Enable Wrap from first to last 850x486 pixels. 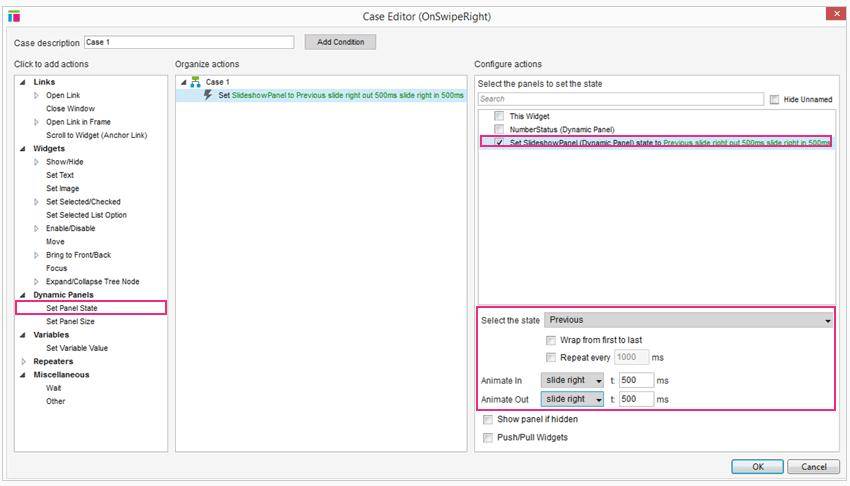click(x=551, y=340)
